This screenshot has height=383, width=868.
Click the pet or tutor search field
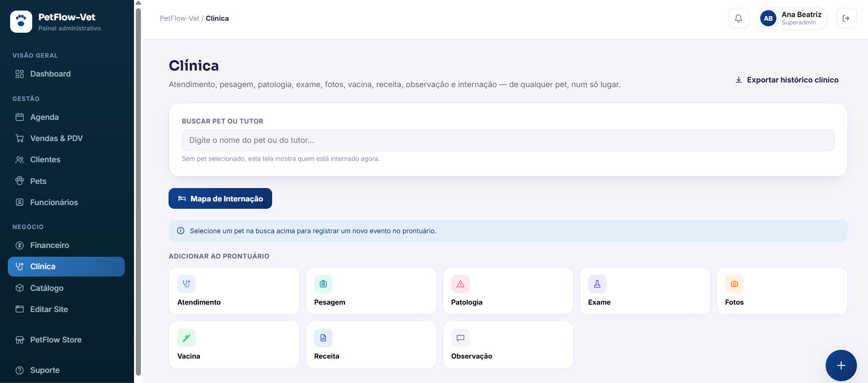508,140
